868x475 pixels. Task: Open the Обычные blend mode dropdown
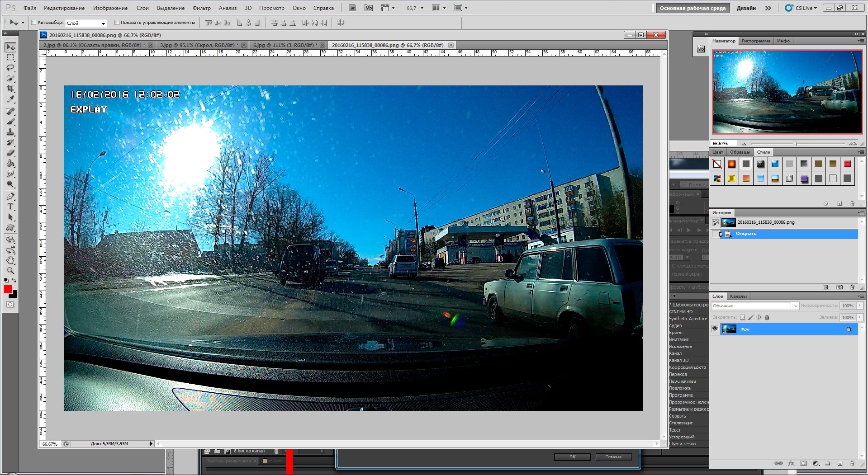click(x=755, y=306)
